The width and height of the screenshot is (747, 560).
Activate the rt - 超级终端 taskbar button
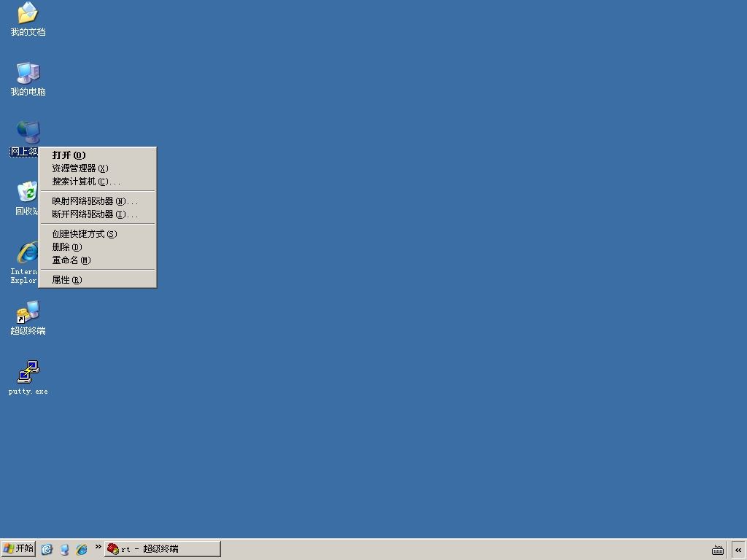tap(163, 548)
